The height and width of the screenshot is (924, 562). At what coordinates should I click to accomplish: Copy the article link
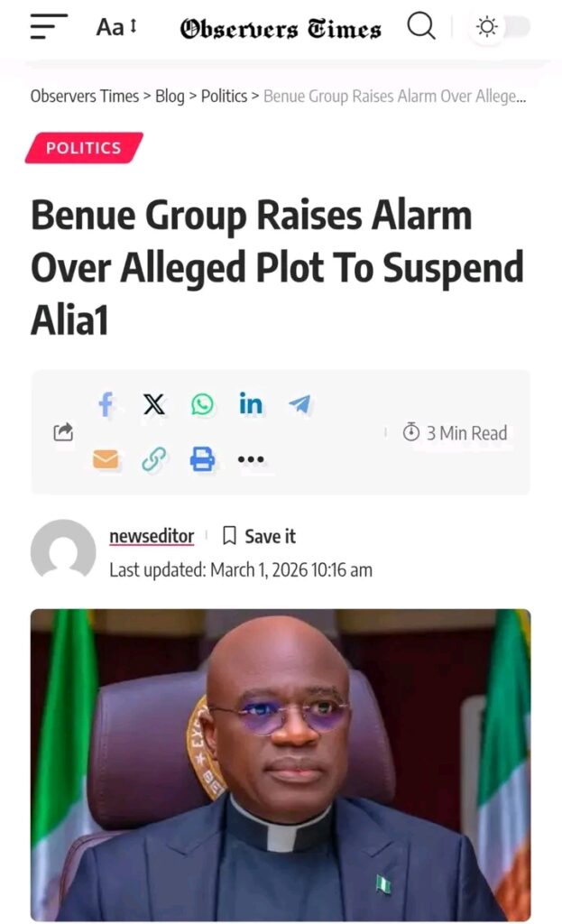click(x=154, y=460)
